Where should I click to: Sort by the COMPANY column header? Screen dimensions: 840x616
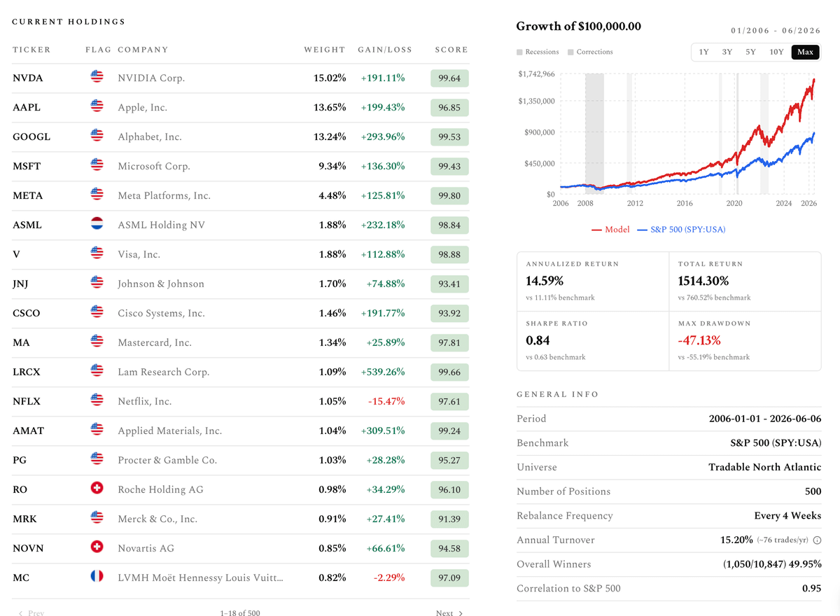click(x=143, y=50)
